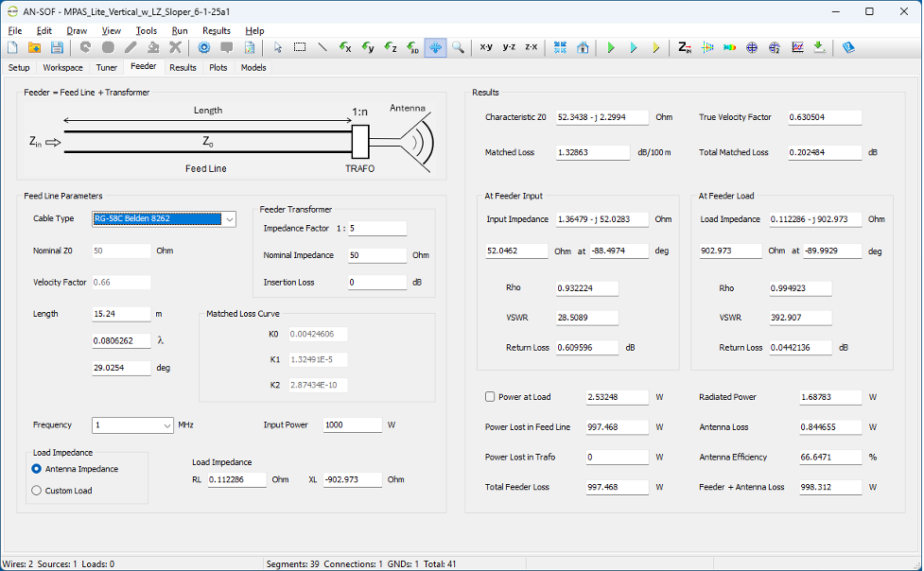Click the rainbow color pattern icon
This screenshot has height=571, width=924.
pos(729,47)
